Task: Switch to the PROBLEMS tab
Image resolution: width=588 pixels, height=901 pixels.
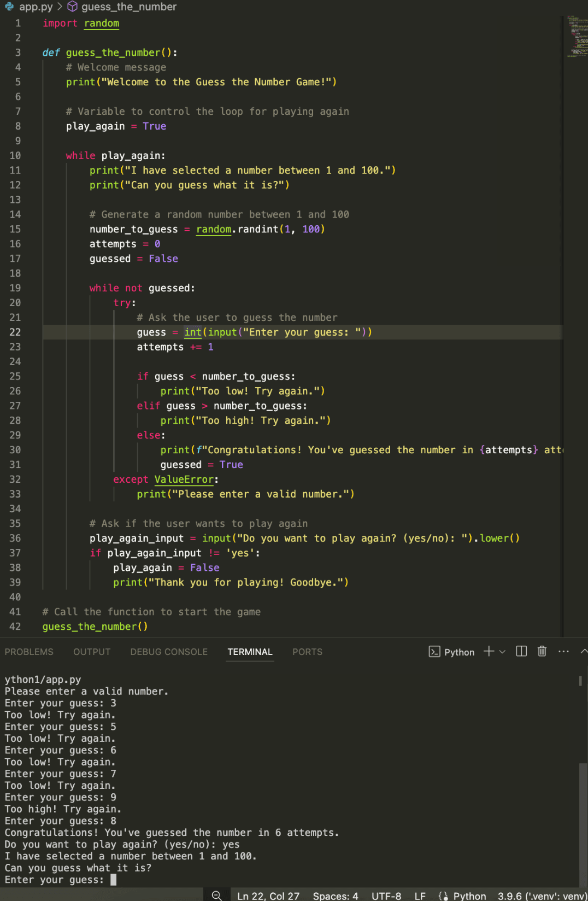Action: pyautogui.click(x=29, y=652)
